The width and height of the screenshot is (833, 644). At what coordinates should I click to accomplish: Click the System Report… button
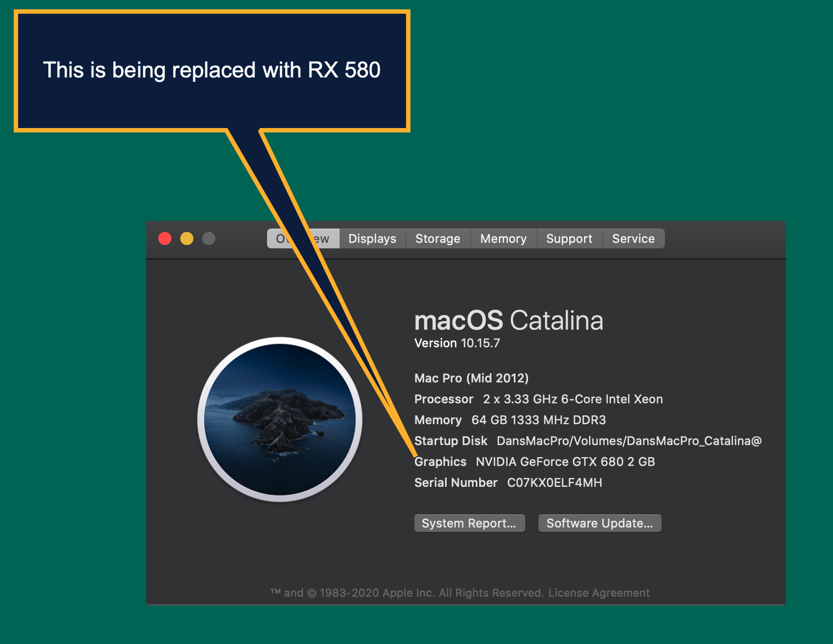pyautogui.click(x=469, y=523)
